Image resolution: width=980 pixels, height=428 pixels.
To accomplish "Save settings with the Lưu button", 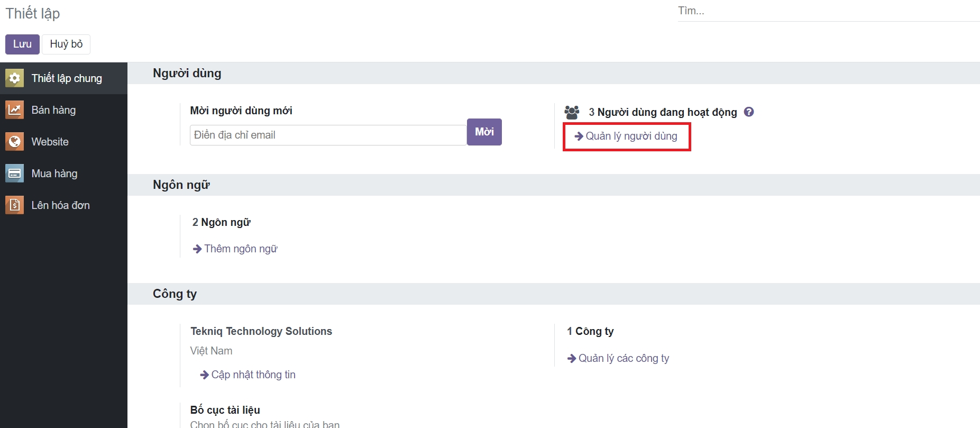I will click(x=22, y=44).
